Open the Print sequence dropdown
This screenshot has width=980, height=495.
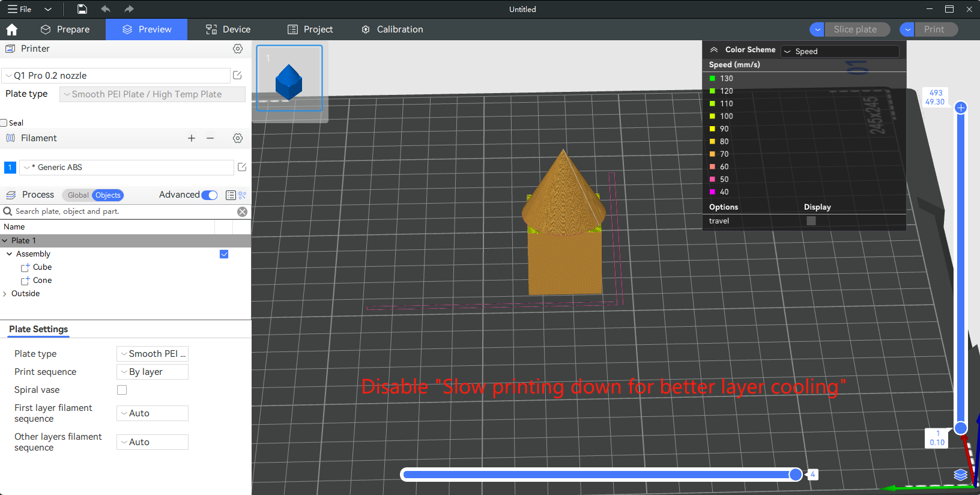153,372
